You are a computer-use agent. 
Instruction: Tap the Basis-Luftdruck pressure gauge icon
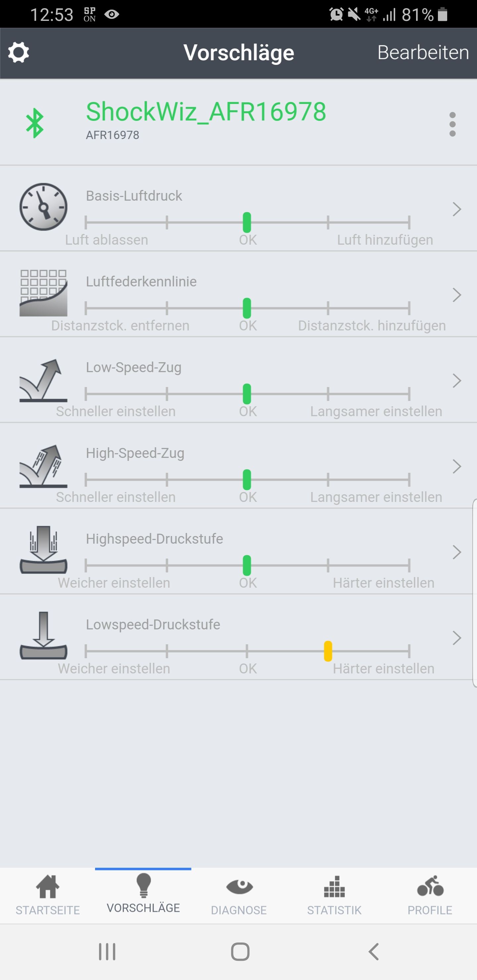[x=43, y=207]
